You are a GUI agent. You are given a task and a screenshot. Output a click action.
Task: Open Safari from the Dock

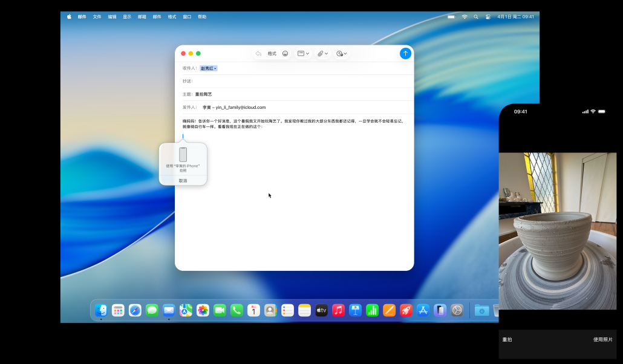pyautogui.click(x=135, y=310)
